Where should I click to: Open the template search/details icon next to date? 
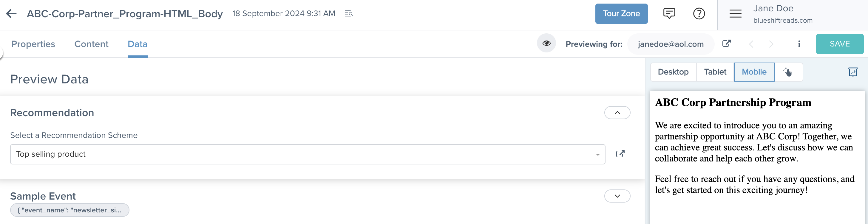point(349,14)
